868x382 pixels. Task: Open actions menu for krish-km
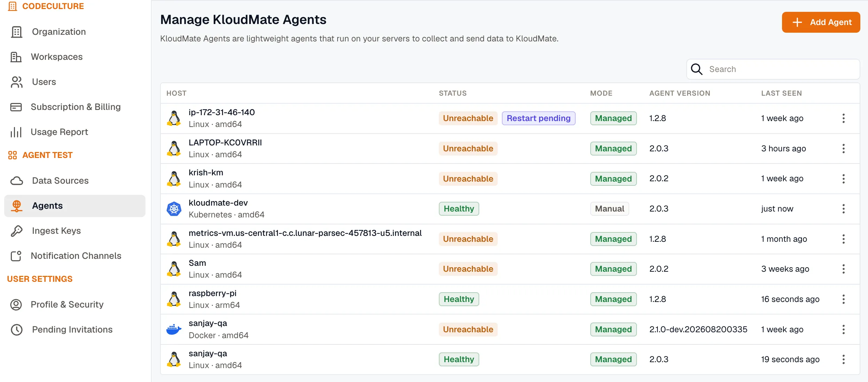click(x=844, y=179)
